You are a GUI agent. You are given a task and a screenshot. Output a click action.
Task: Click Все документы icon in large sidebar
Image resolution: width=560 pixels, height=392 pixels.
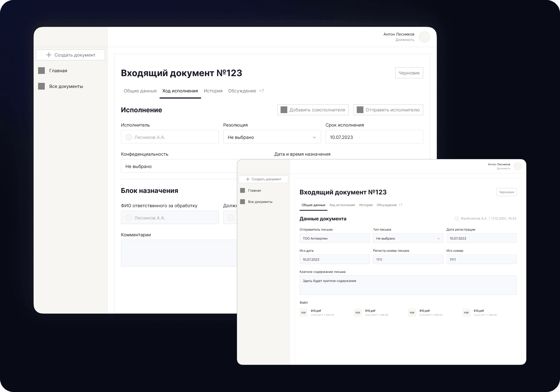[x=41, y=86]
